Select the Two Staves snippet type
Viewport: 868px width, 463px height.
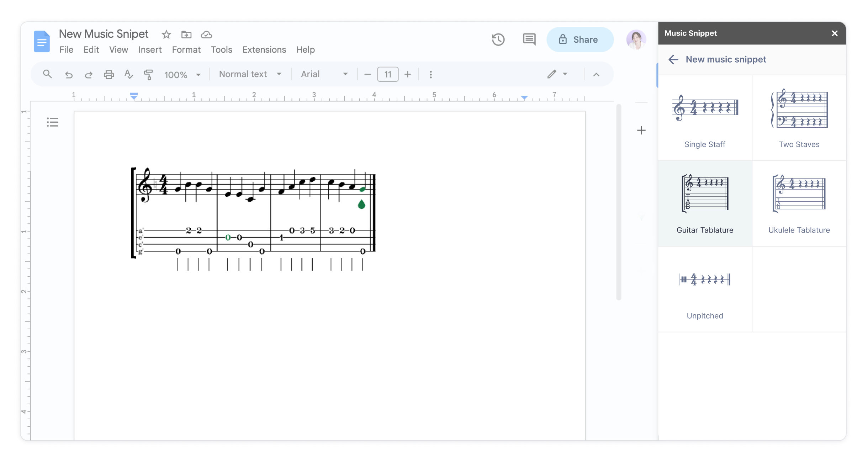[799, 118]
